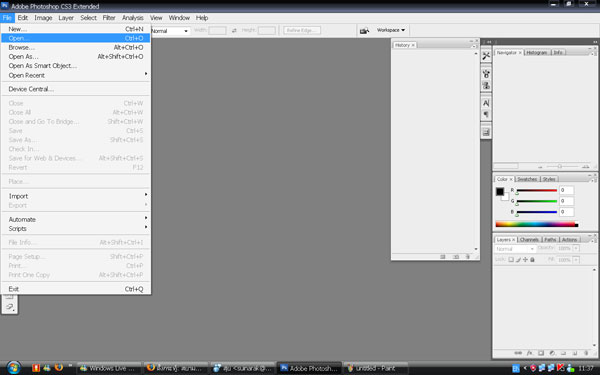Click the G value input field

click(x=566, y=201)
